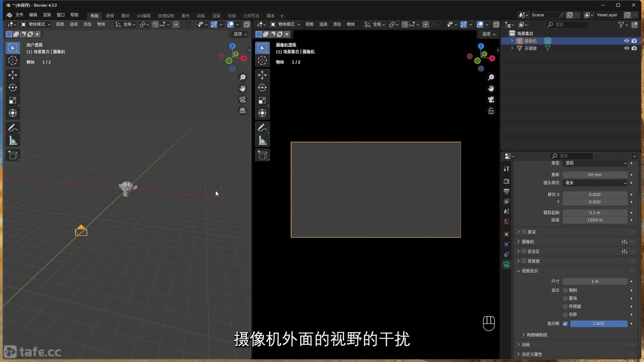Image resolution: width=644 pixels, height=362 pixels.
Task: Click the pan hand icon in left viewport
Action: 243,88
